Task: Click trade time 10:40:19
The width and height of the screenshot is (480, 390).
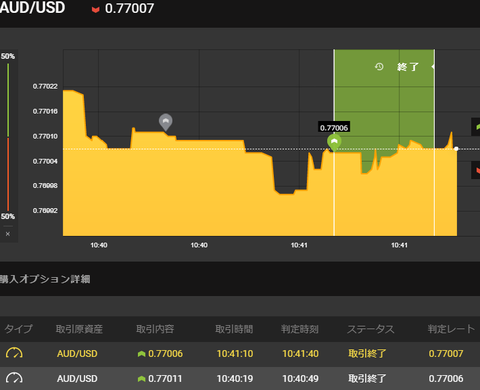Action: 235,378
